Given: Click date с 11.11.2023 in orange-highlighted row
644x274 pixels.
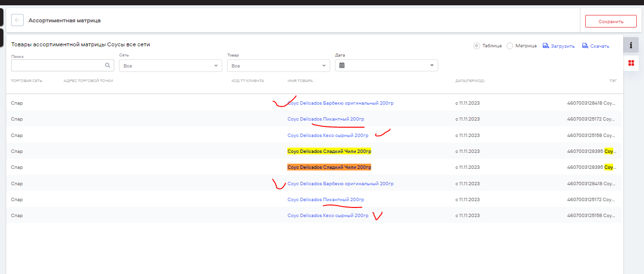Looking at the screenshot, I should [x=468, y=167].
